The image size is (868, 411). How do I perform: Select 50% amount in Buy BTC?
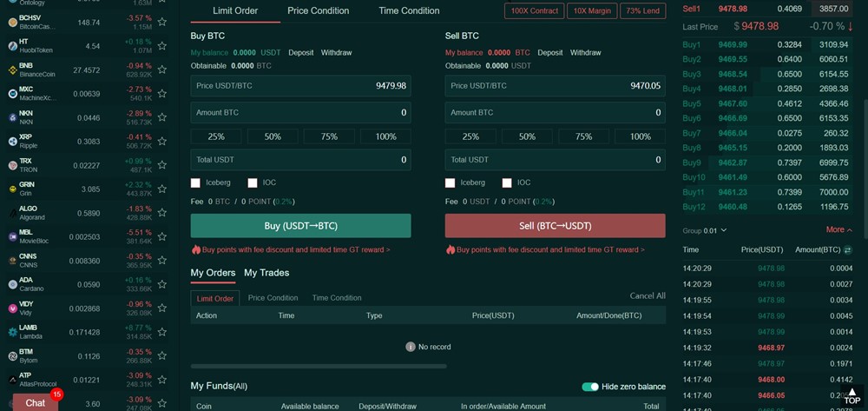pos(273,136)
